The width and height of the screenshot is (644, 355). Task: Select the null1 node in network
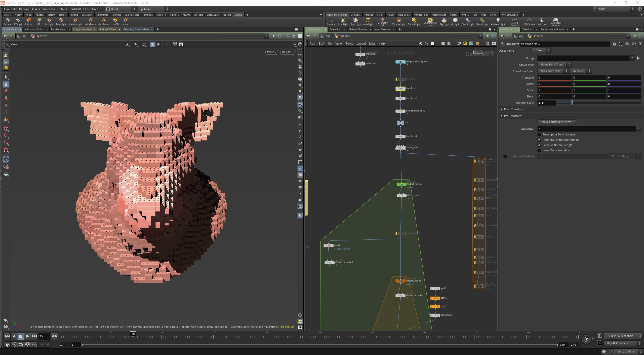(400, 123)
